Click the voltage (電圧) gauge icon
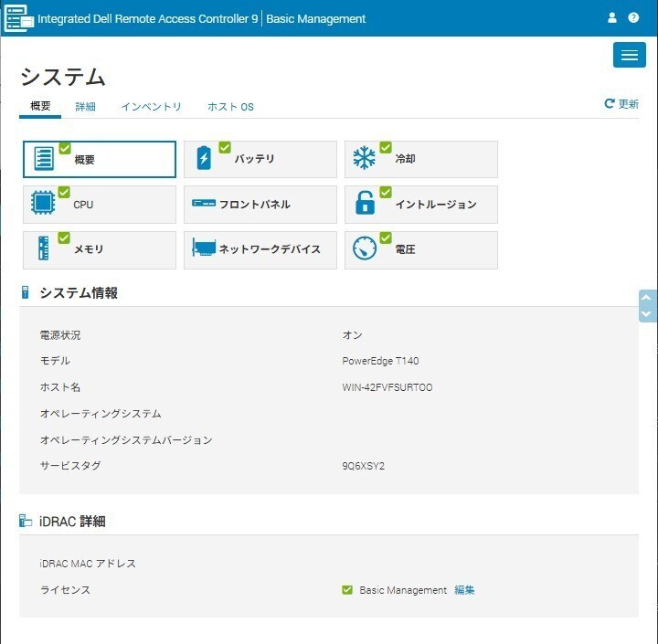 coord(365,249)
